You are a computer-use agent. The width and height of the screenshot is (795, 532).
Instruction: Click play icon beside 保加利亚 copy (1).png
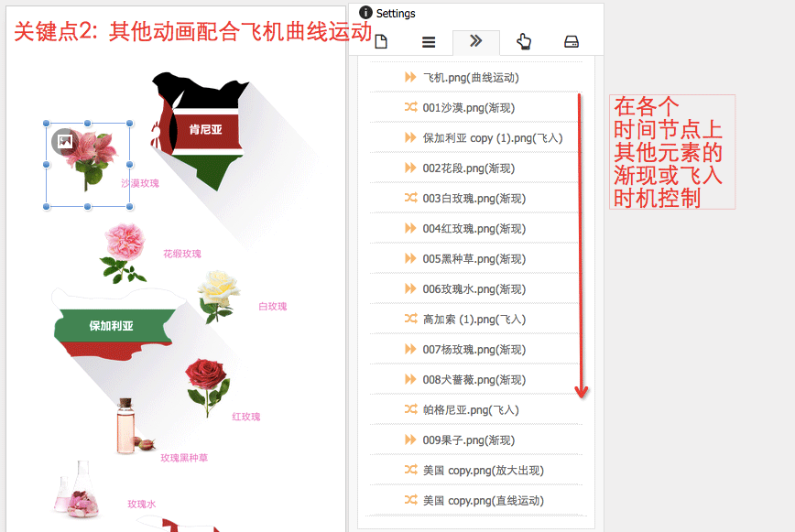410,137
